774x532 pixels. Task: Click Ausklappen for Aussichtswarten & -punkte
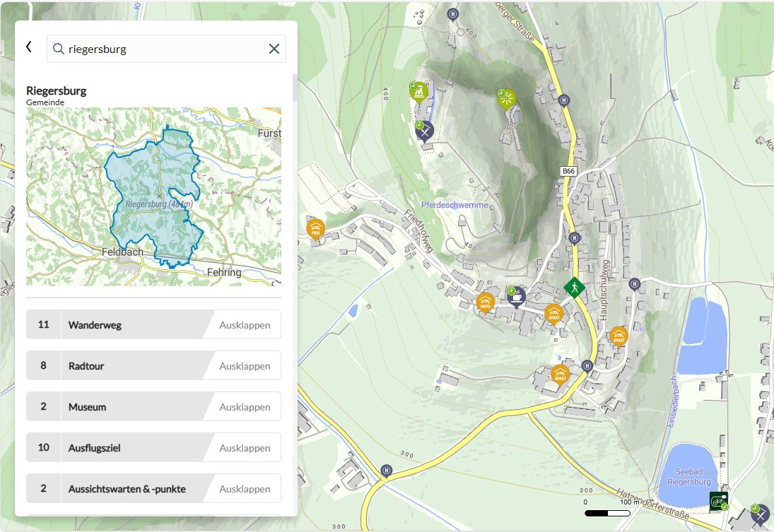245,489
